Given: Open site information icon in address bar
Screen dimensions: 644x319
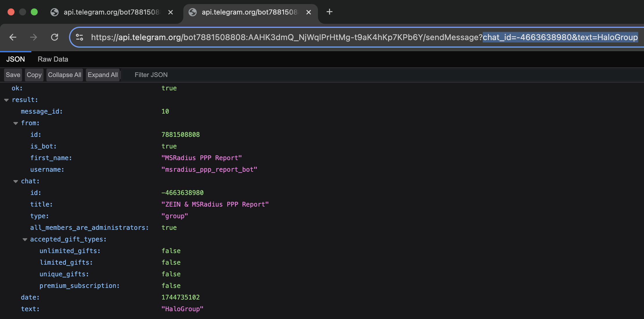Looking at the screenshot, I should pos(79,37).
